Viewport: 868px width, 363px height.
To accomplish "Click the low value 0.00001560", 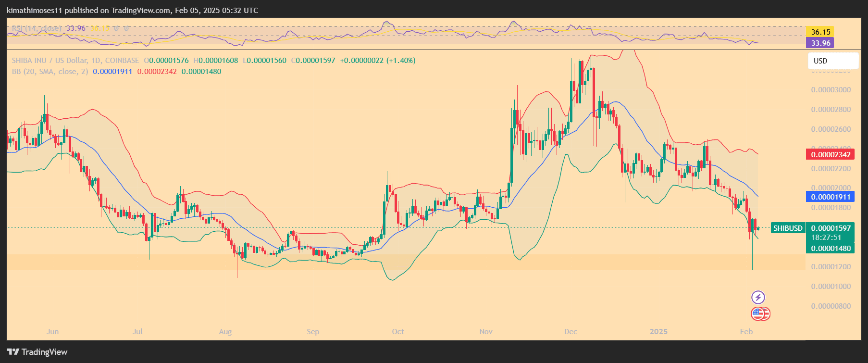I will pyautogui.click(x=266, y=61).
